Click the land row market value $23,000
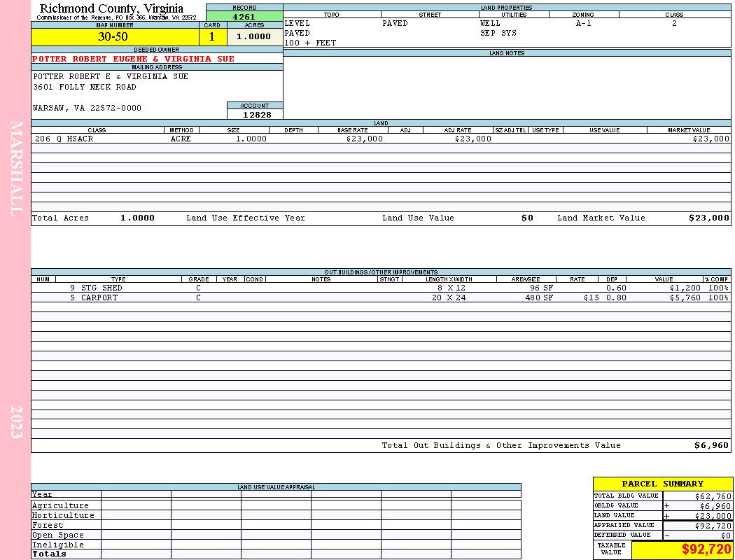This screenshot has width=735, height=560. pos(711,139)
